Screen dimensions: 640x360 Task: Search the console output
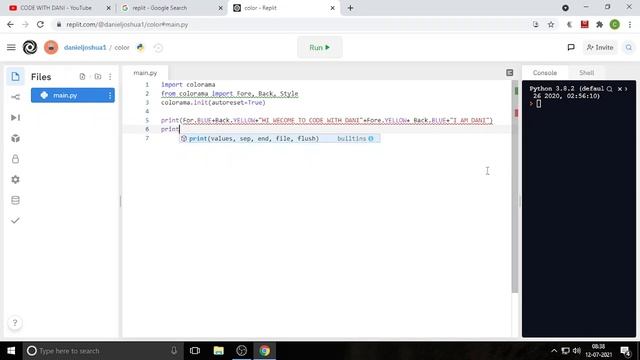point(609,89)
